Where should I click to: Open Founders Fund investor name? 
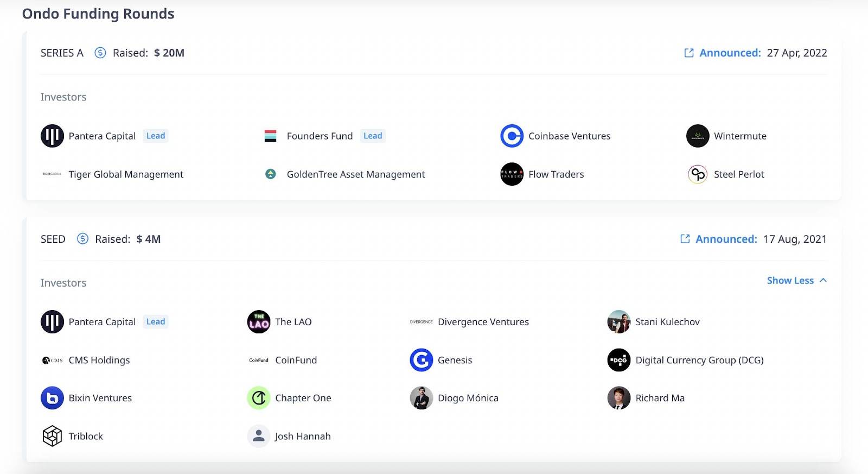320,136
